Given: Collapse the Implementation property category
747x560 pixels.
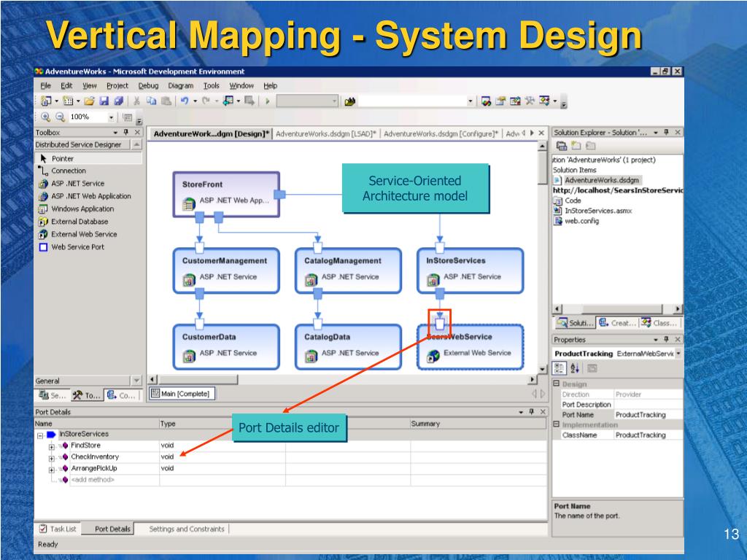Looking at the screenshot, I should (x=556, y=424).
